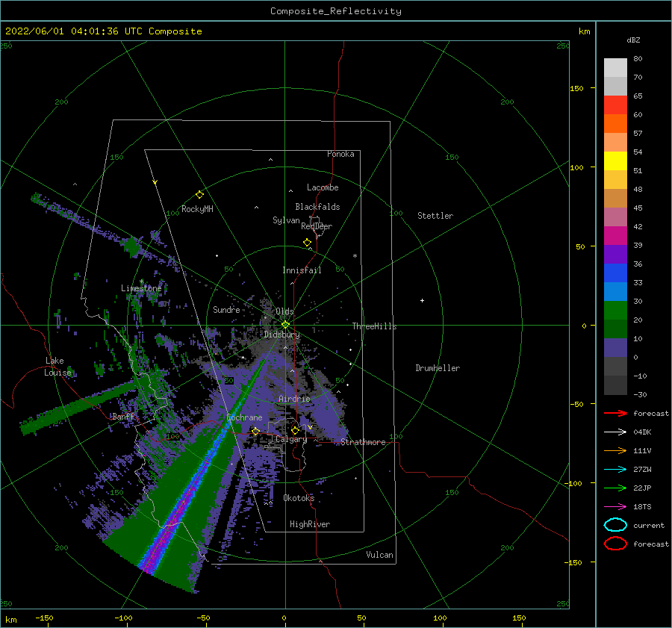This screenshot has height=628, width=672.
Task: Click the 36 dBZ purple color swatch
Action: click(x=615, y=254)
